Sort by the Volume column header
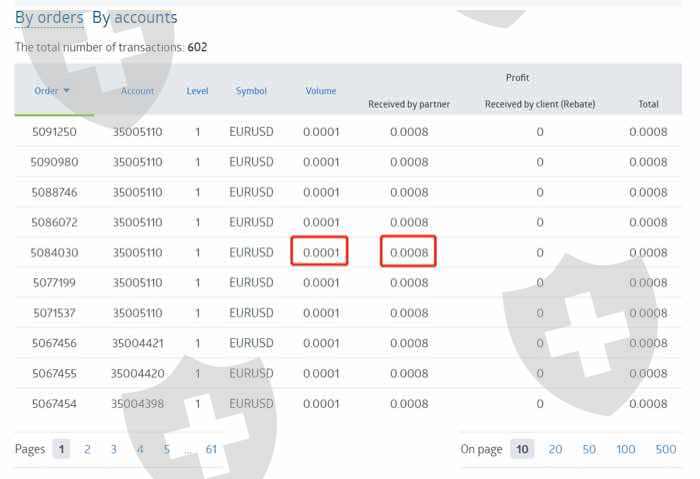This screenshot has width=700, height=479. pyautogui.click(x=321, y=91)
